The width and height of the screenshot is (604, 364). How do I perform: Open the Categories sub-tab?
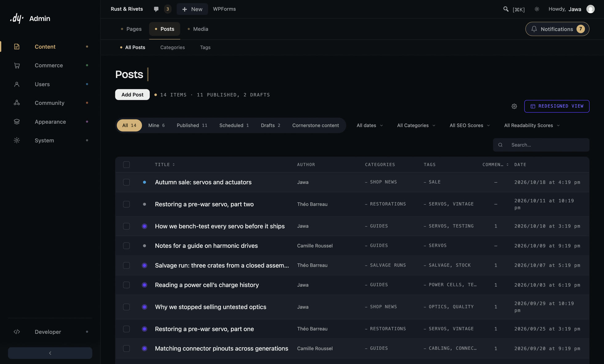pyautogui.click(x=173, y=47)
